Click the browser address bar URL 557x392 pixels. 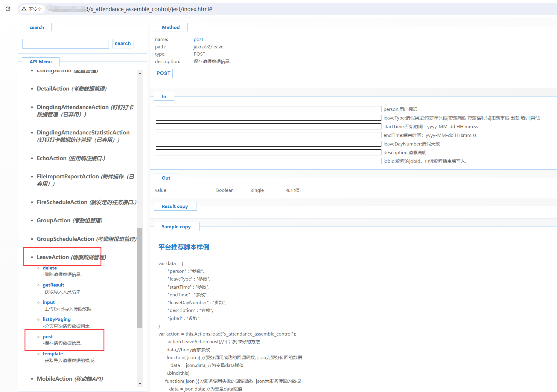(150, 9)
